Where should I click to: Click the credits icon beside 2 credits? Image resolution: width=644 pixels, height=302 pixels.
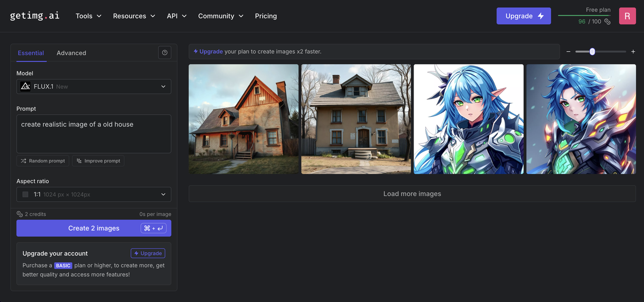[20, 214]
